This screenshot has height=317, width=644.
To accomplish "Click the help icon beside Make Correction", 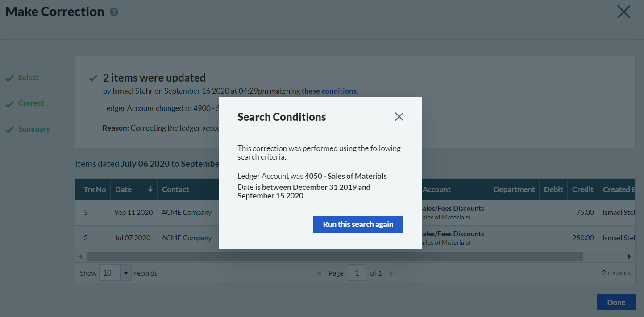I will point(114,12).
